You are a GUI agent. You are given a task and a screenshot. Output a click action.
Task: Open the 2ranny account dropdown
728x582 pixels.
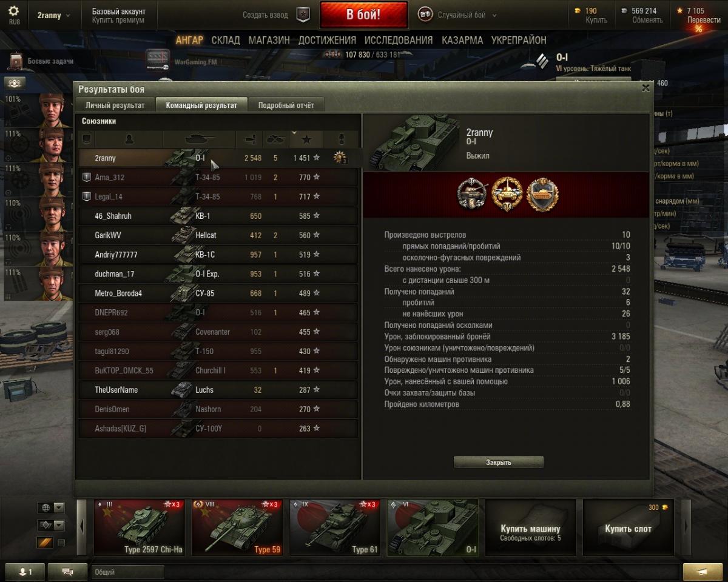pos(53,15)
